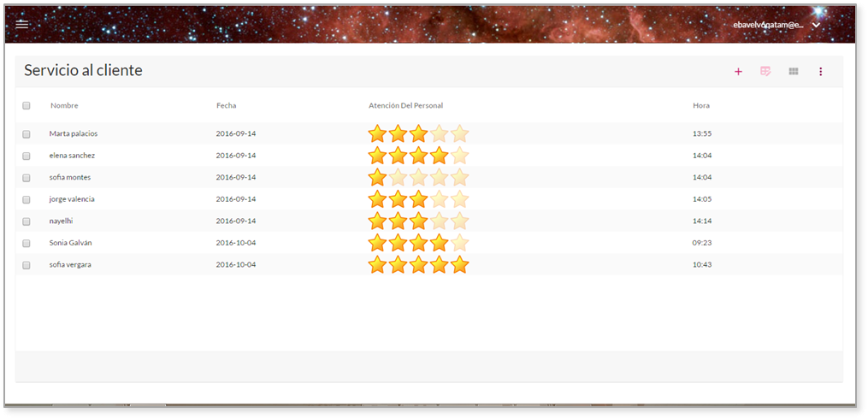Viewport: 868px width, 419px height.
Task: Click the fourth star in Sonia Galván row
Action: [x=439, y=243]
